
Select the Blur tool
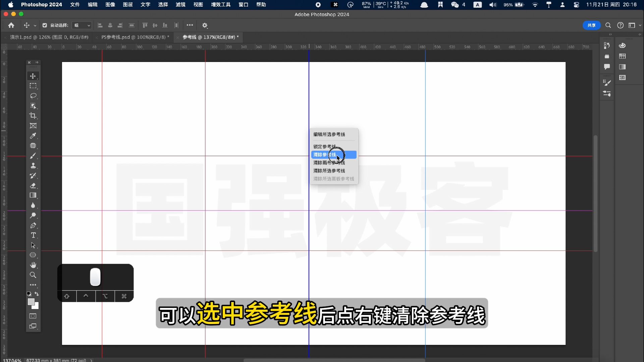click(33, 205)
